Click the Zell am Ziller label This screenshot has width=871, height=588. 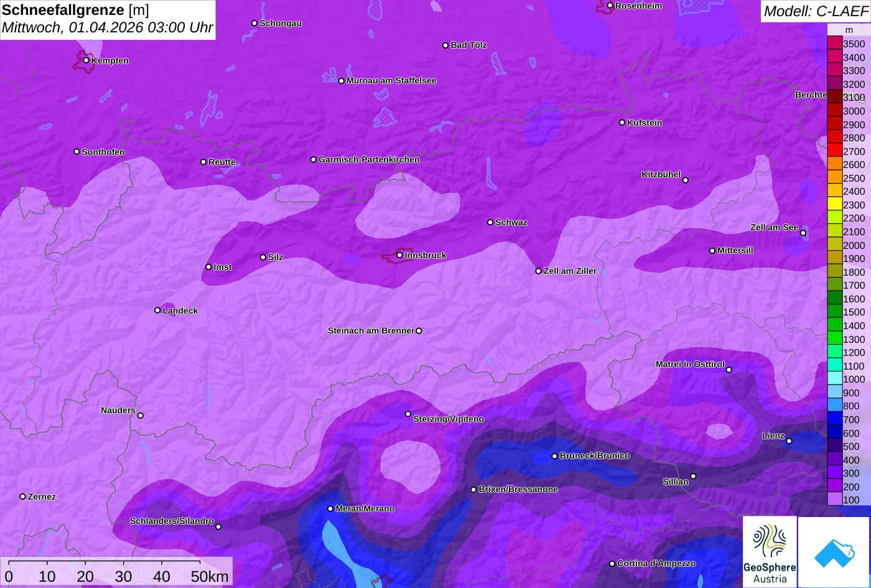[570, 271]
